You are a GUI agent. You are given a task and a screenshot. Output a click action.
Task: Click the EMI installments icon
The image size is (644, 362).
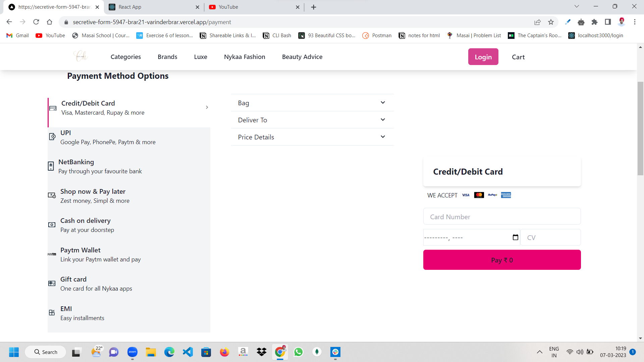click(52, 313)
